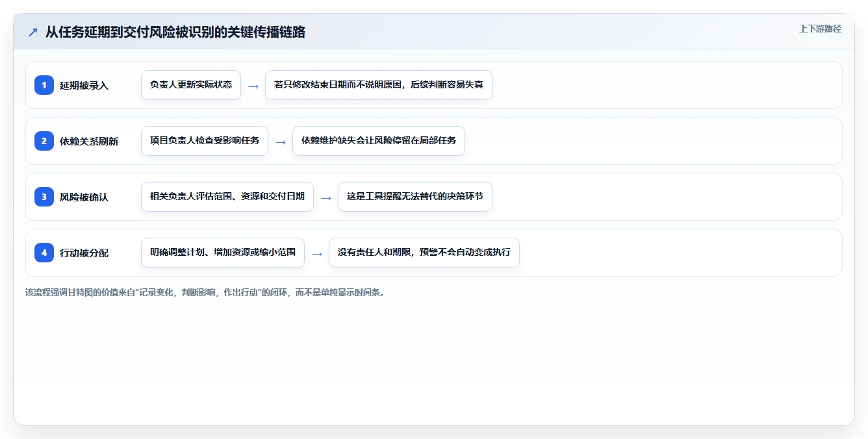Screen dimensions: 868x439
Task: Click the 负责人更新实际状态 box
Action: (x=191, y=85)
